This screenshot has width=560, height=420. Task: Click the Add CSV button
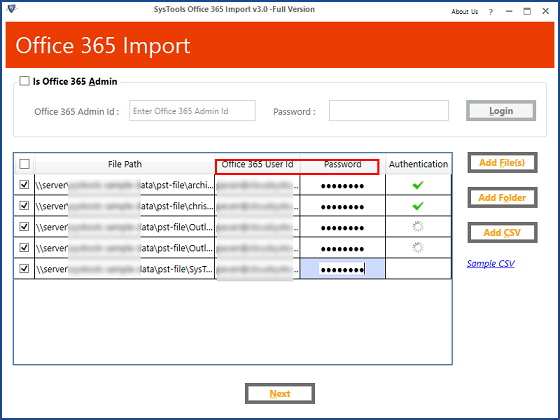coord(502,232)
